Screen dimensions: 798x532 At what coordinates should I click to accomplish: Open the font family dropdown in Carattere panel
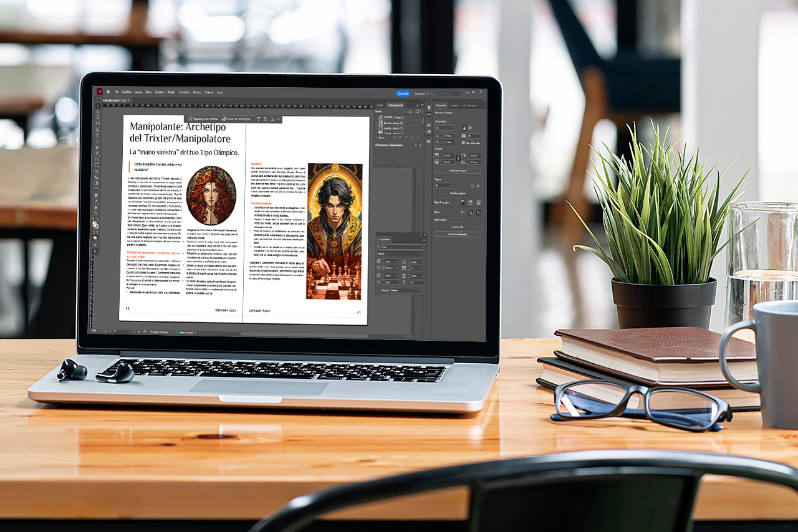coord(400,247)
